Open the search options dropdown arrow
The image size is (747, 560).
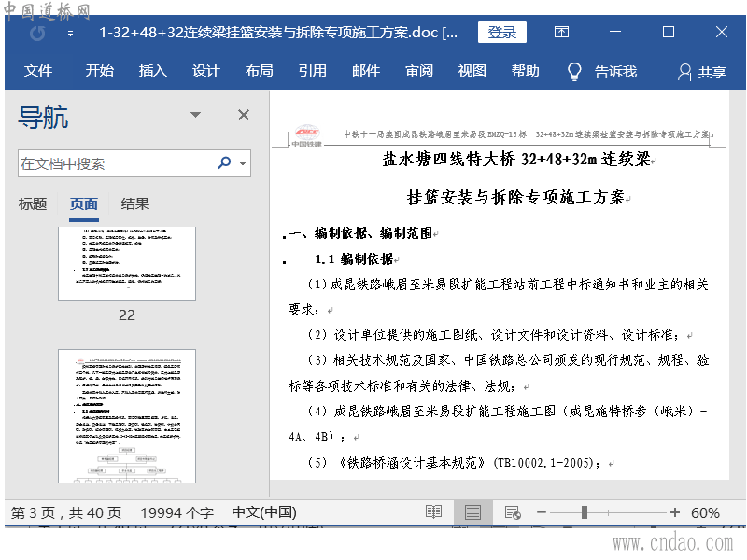[x=243, y=163]
